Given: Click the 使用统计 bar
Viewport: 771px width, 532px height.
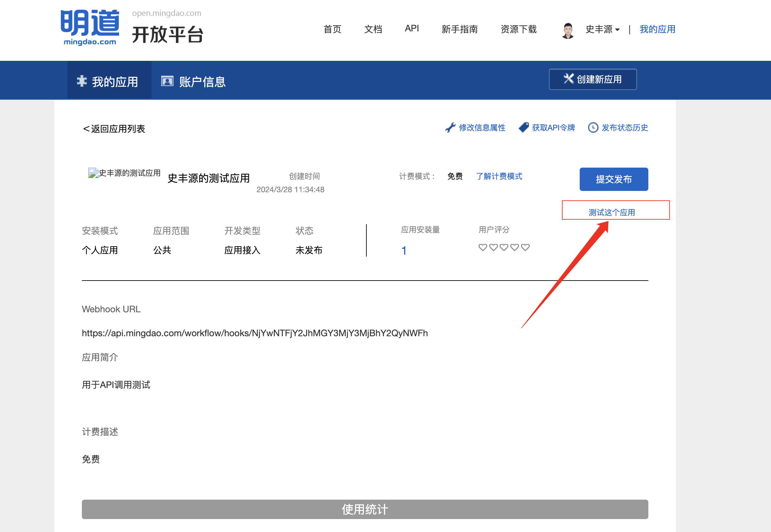Looking at the screenshot, I should 365,509.
